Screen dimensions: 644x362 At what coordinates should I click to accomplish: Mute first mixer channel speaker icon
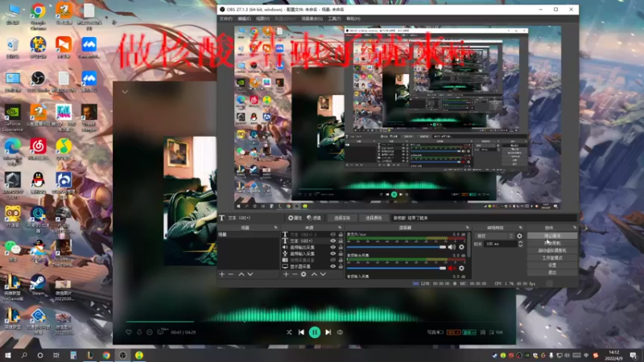(452, 247)
